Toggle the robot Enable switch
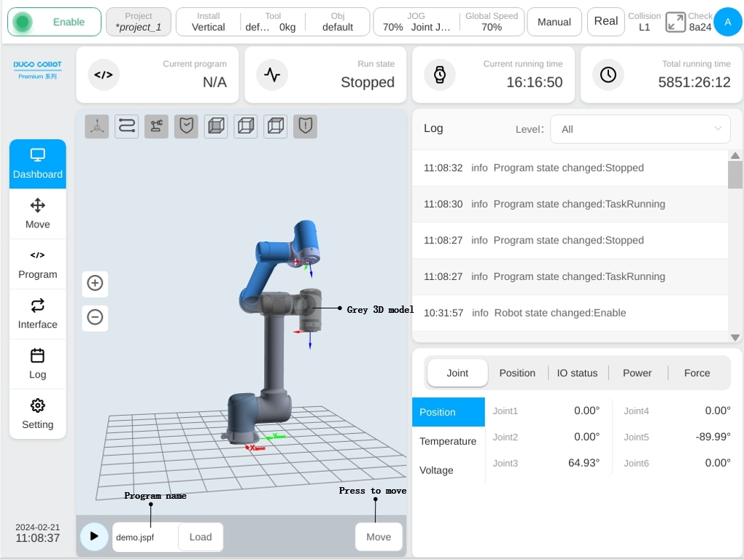The width and height of the screenshot is (744, 560). [x=54, y=22]
